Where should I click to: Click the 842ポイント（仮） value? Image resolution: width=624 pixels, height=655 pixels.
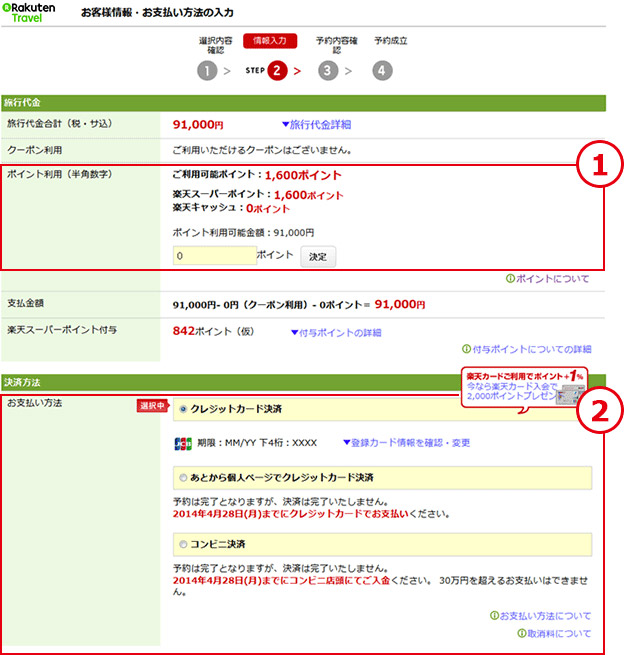[213, 332]
